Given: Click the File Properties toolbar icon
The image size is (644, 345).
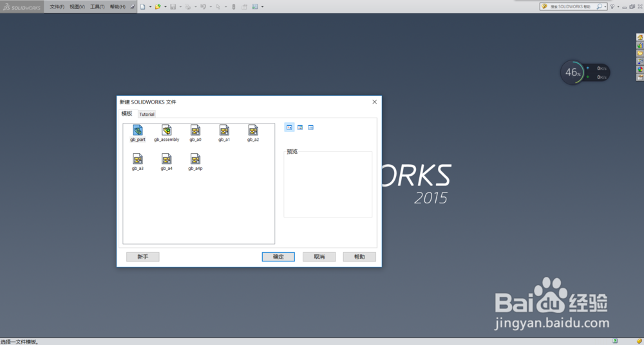Looking at the screenshot, I should coord(244,6).
